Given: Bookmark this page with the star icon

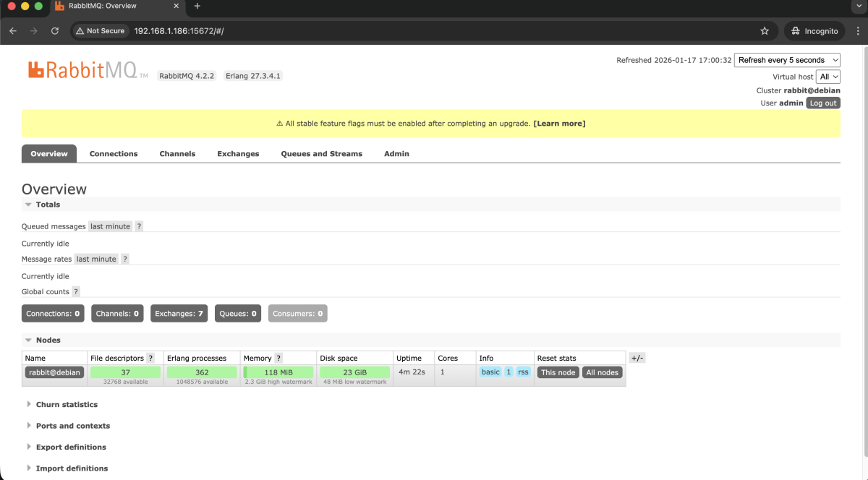Looking at the screenshot, I should click(765, 31).
